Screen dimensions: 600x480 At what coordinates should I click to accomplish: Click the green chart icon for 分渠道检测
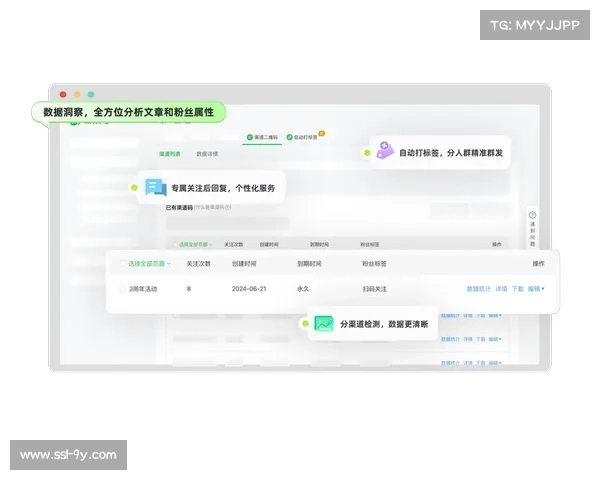[324, 323]
